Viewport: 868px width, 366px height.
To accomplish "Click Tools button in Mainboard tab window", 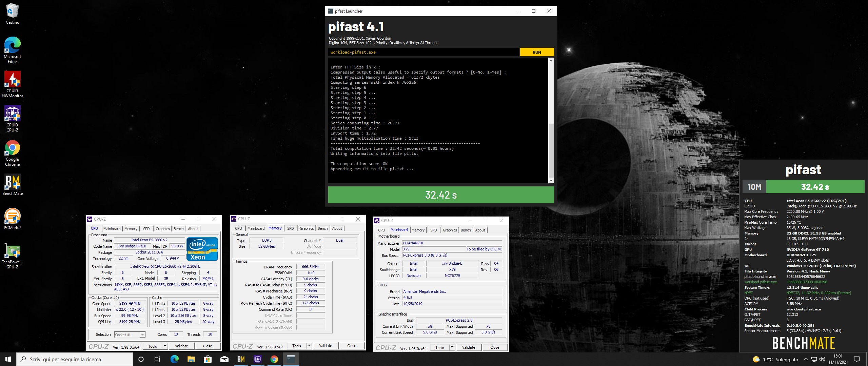I will click(x=440, y=347).
